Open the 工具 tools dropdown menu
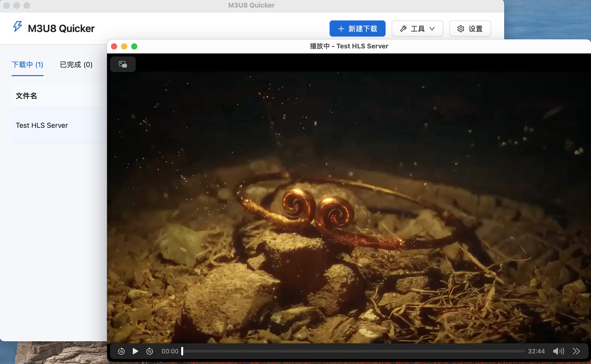The width and height of the screenshot is (591, 364). [x=417, y=28]
